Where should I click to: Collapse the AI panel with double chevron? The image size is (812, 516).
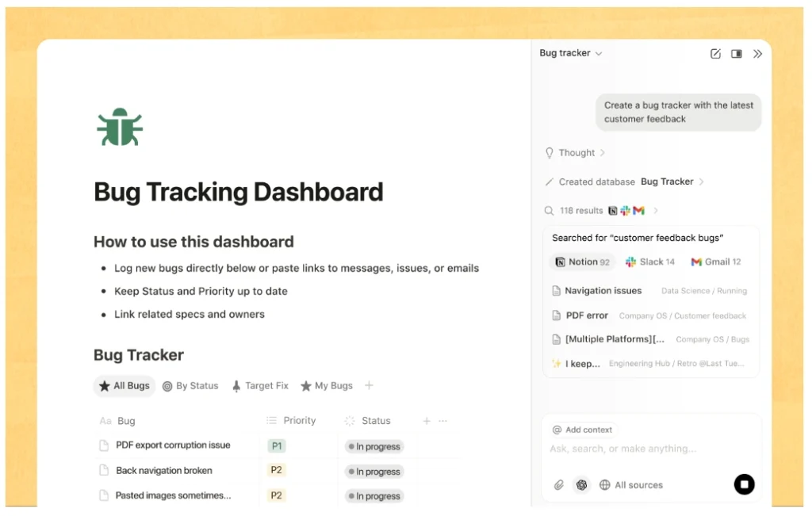pyautogui.click(x=757, y=54)
